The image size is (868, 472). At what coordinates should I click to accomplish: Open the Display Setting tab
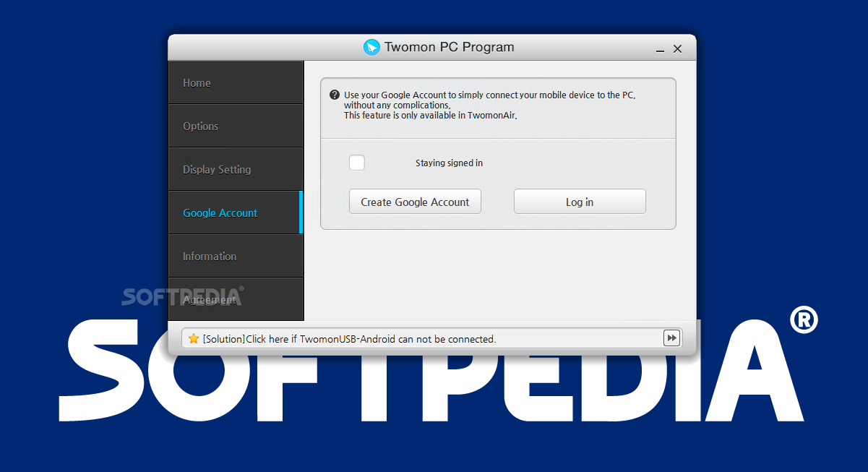[x=236, y=169]
